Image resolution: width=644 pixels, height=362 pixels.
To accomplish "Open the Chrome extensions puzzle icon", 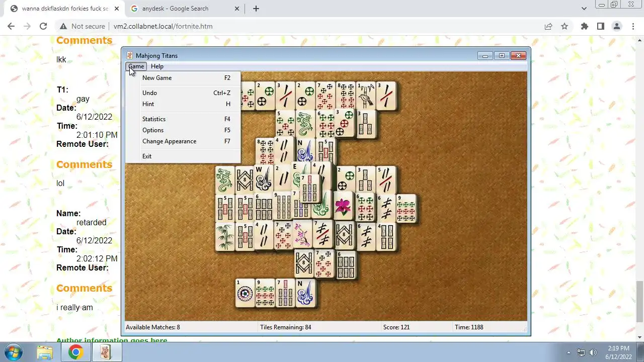I will [x=584, y=26].
